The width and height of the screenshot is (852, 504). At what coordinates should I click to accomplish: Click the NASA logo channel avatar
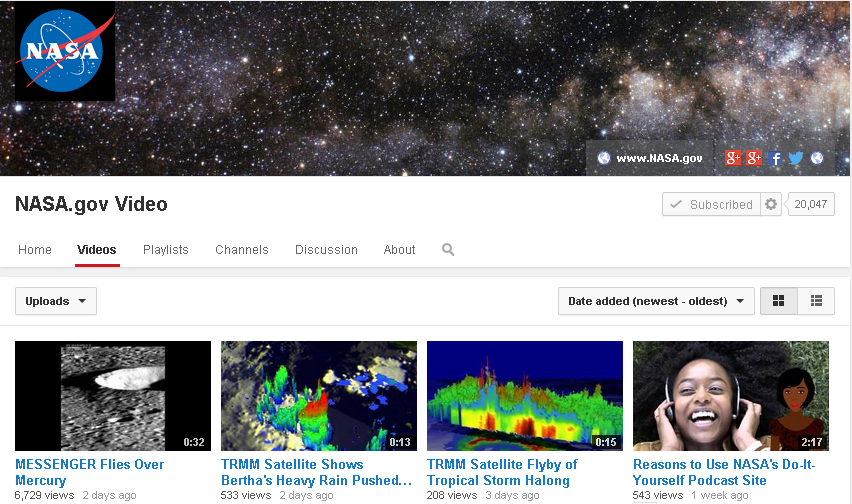pos(65,51)
